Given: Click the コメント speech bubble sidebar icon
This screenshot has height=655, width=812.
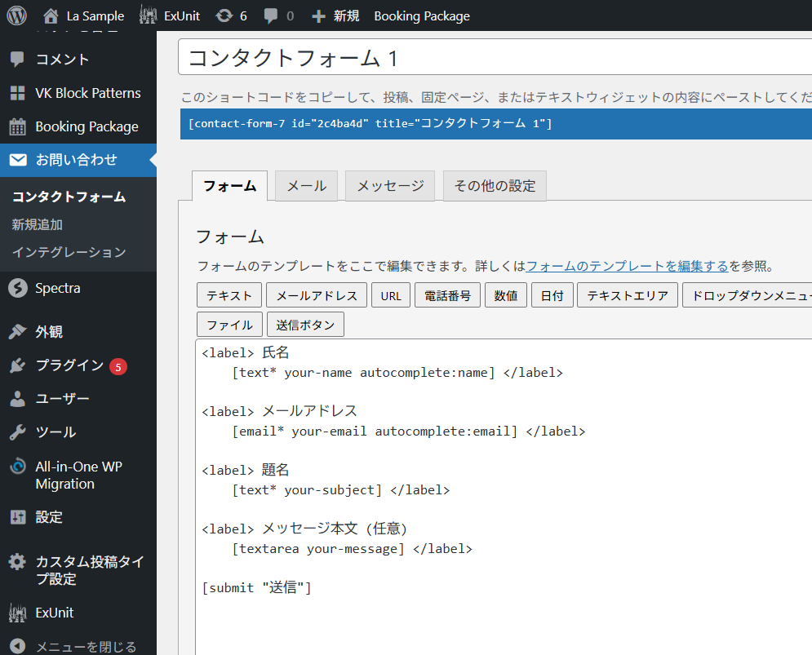Looking at the screenshot, I should tap(17, 59).
